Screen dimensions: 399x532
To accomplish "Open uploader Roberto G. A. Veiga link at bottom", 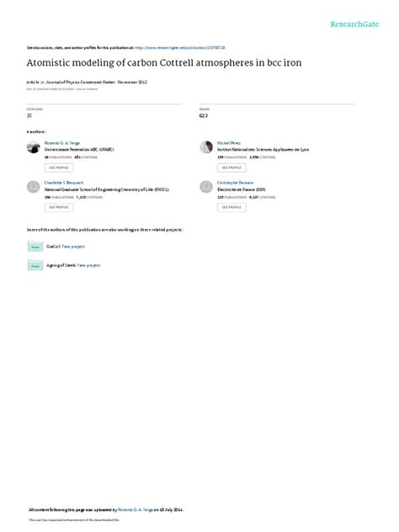I will 136,509.
